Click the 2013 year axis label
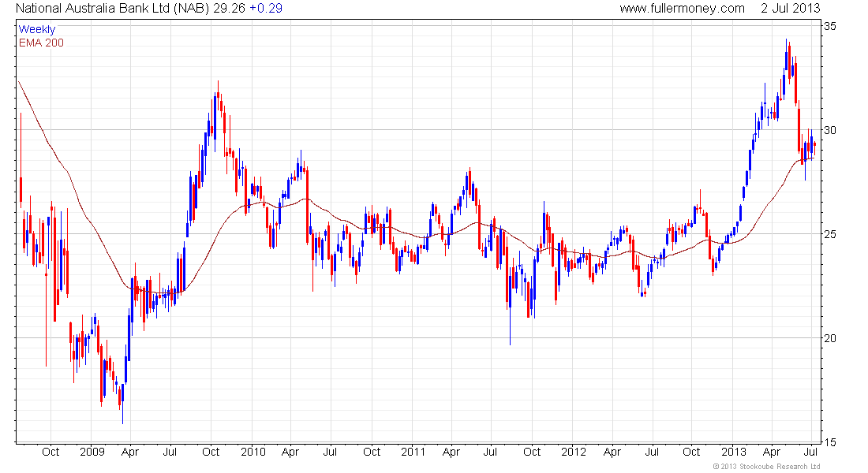 [x=734, y=452]
